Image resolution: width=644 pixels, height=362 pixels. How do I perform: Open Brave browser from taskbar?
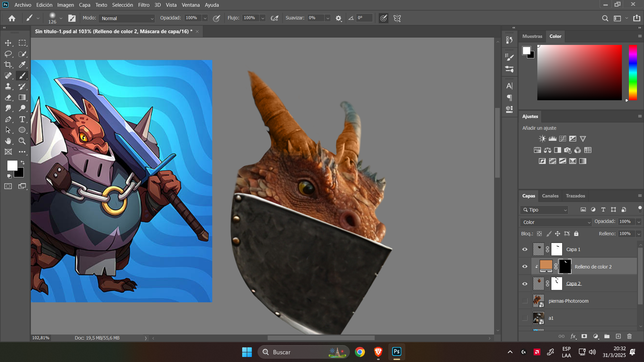[378, 352]
